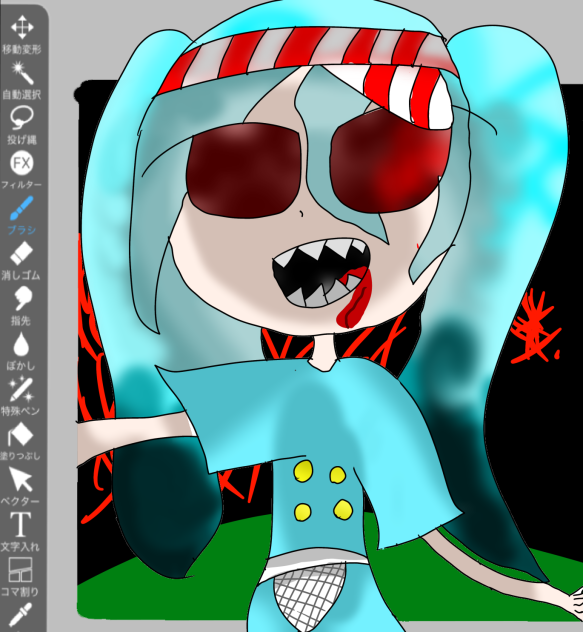Select the ベクター vector arrow tool

coord(20,486)
